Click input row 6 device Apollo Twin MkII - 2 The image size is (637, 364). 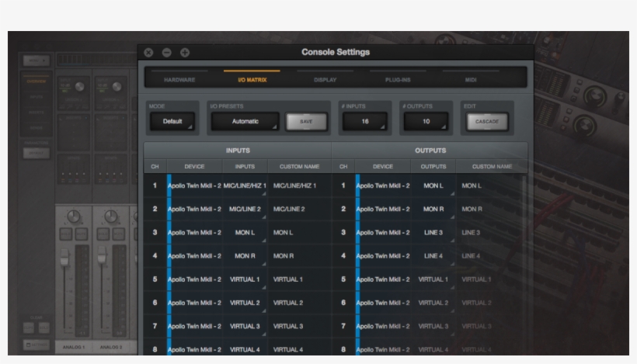pos(194,303)
